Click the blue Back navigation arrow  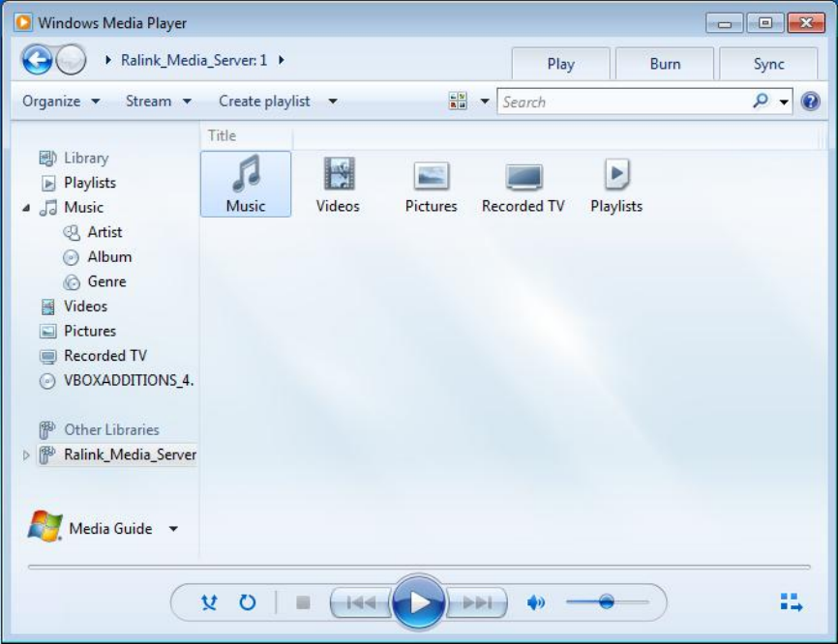37,59
